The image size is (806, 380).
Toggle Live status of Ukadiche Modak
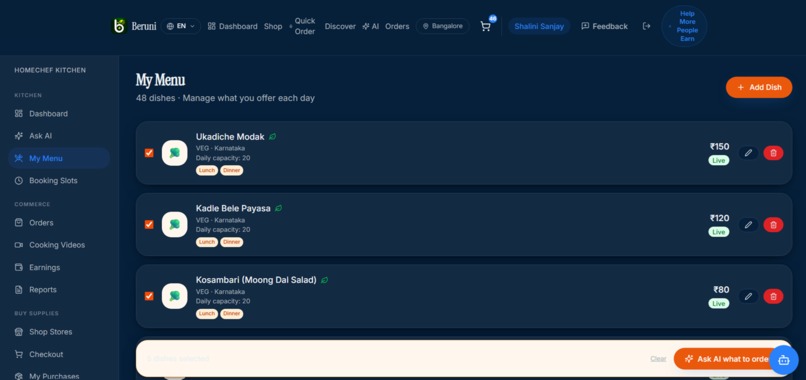coord(719,160)
